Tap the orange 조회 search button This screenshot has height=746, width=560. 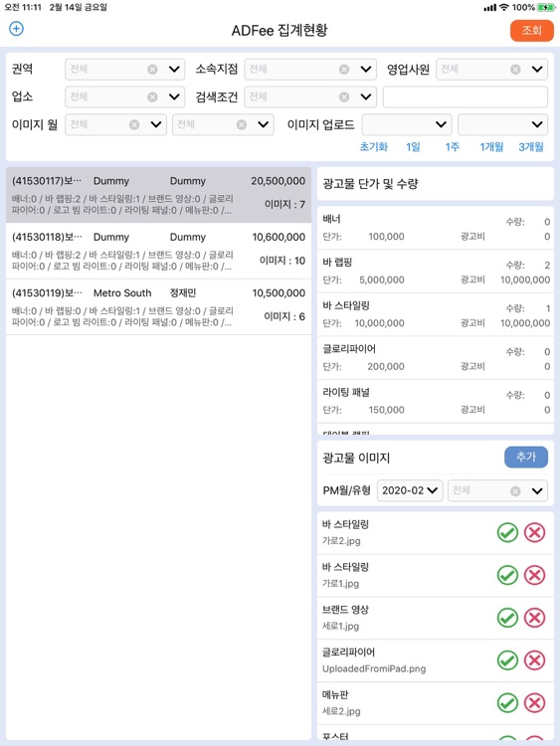[531, 31]
